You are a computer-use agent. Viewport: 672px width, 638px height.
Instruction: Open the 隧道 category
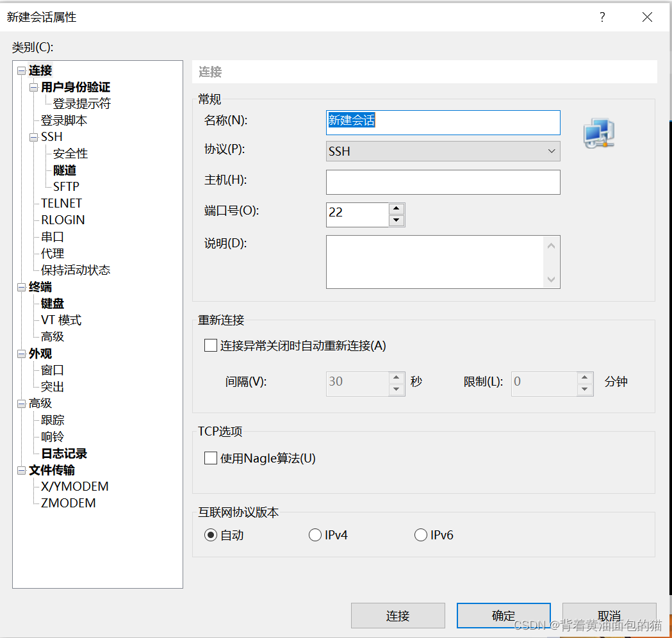coord(65,170)
